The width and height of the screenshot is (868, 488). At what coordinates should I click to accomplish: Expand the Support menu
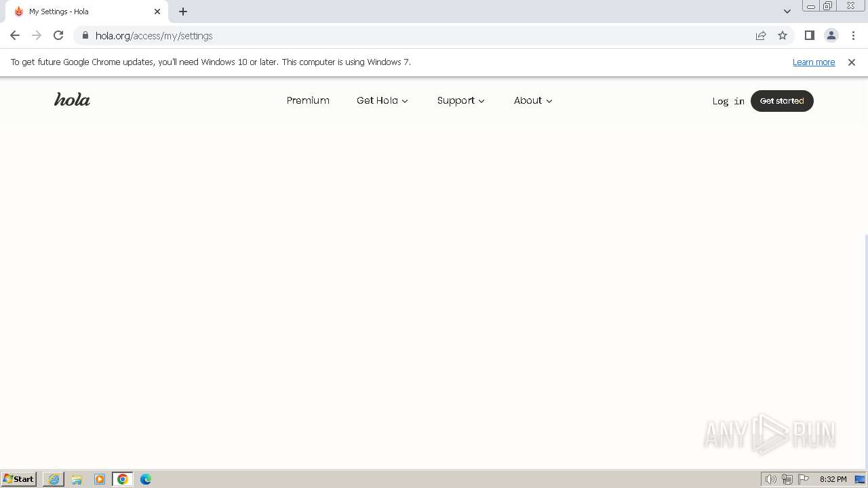click(x=461, y=100)
